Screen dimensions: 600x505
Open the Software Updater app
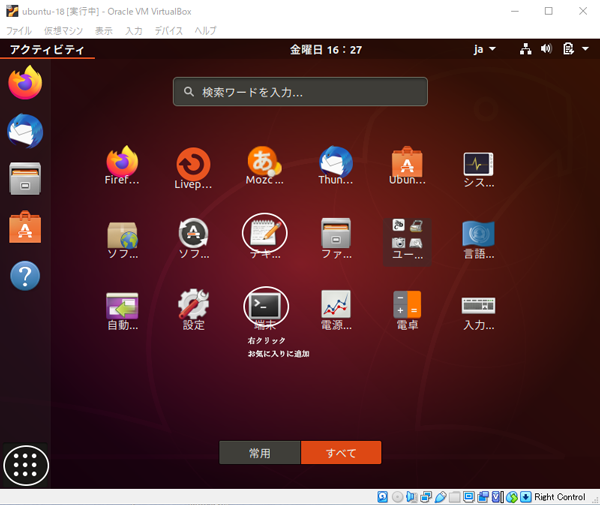pyautogui.click(x=193, y=238)
